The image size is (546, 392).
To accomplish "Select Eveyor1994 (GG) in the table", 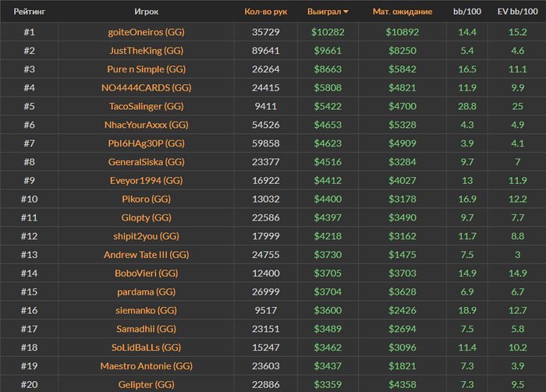I will coord(146,181).
